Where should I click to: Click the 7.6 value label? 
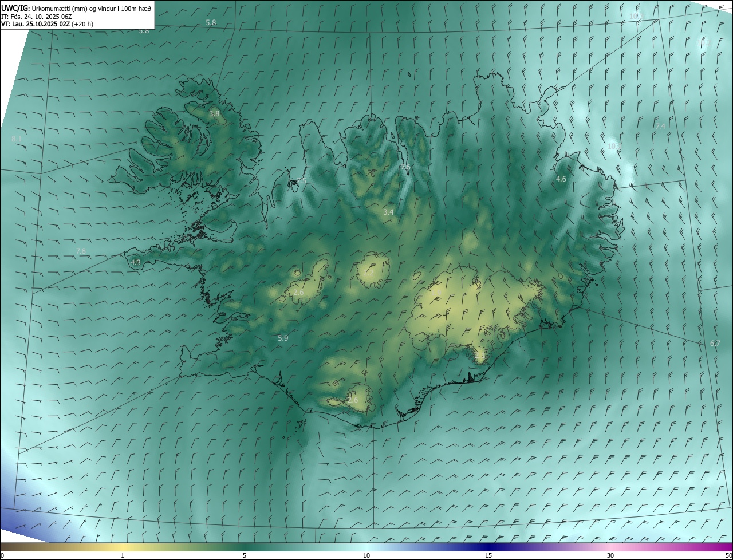pos(405,167)
